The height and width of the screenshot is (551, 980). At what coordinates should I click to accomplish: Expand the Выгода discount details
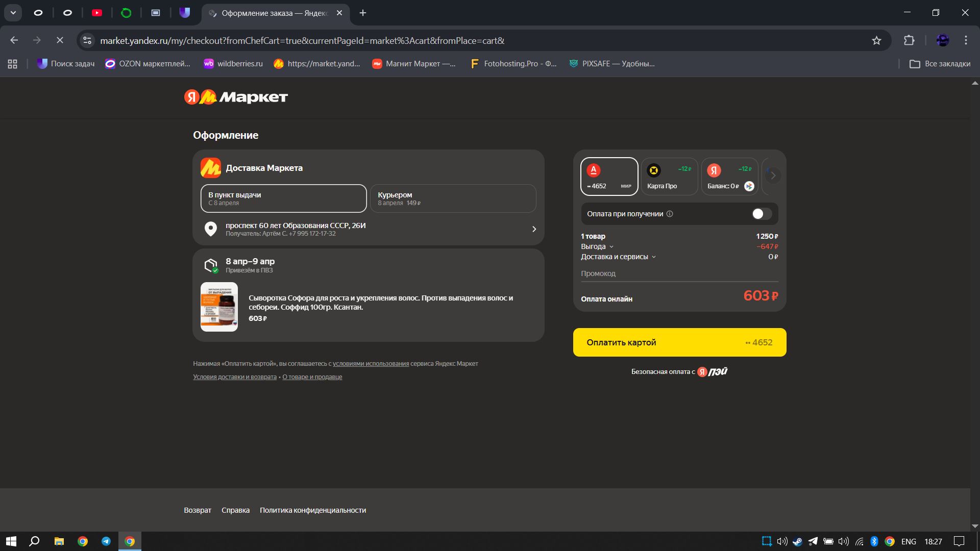[x=597, y=246]
